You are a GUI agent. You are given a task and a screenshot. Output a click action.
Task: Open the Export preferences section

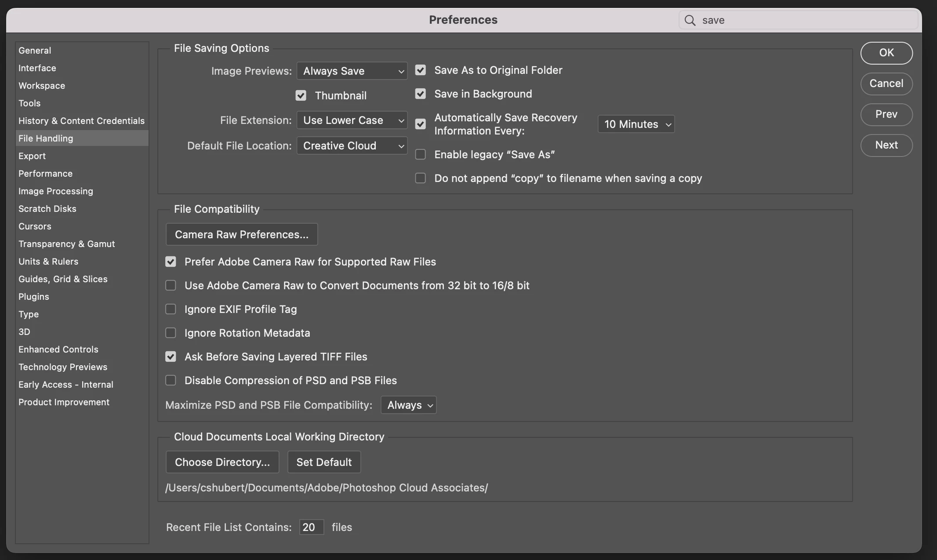[x=32, y=156]
